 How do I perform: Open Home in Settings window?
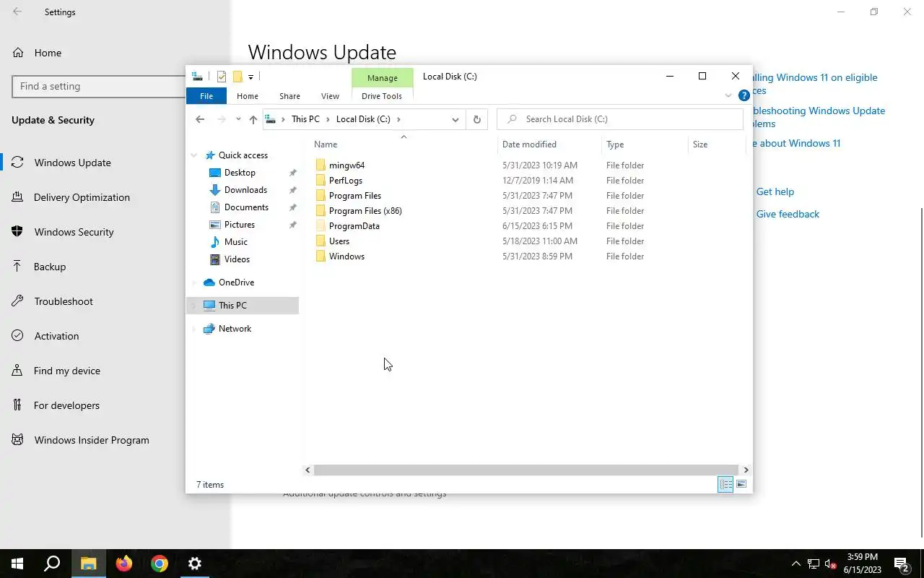click(x=48, y=53)
